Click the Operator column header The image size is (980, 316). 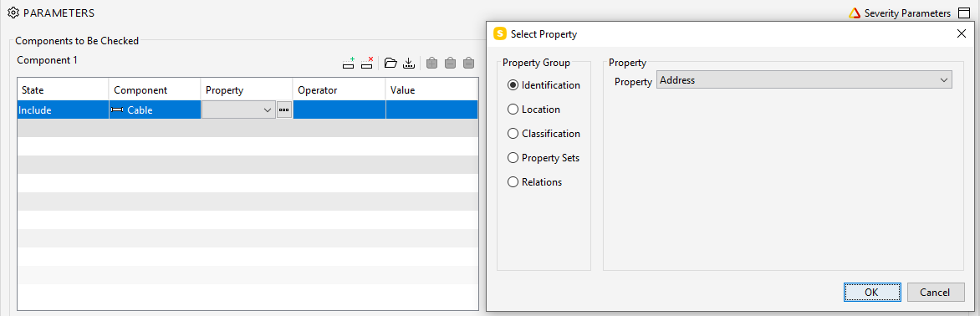coord(339,90)
